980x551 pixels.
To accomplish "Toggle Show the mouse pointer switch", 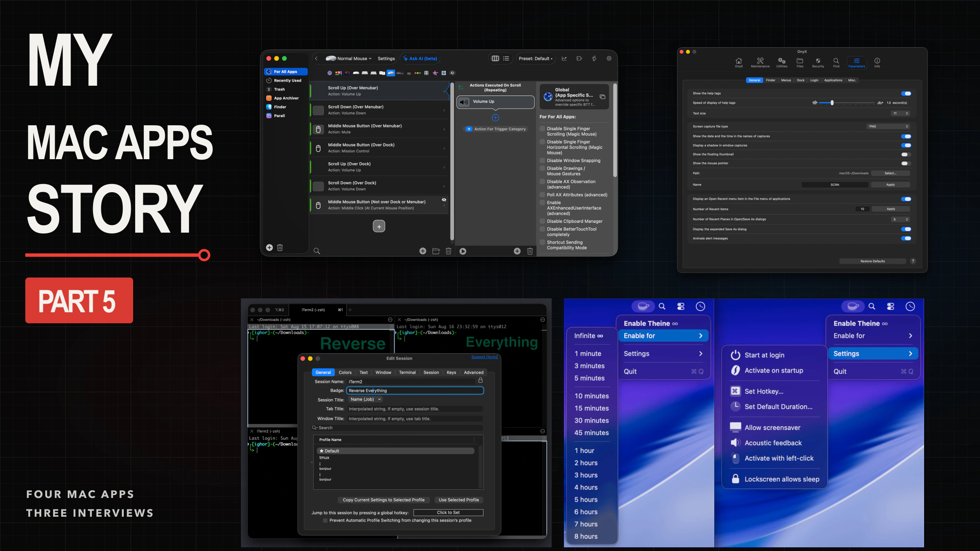I will coord(906,163).
